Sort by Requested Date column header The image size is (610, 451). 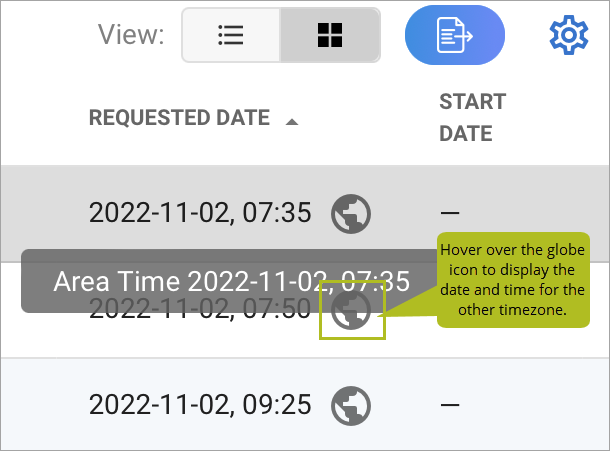(x=179, y=118)
